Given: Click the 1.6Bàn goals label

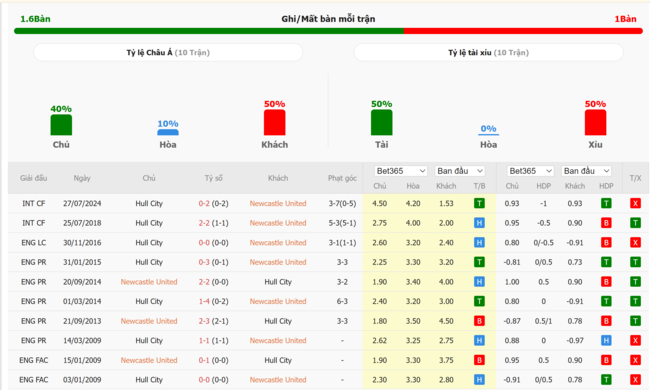Looking at the screenshot, I should 35,19.
